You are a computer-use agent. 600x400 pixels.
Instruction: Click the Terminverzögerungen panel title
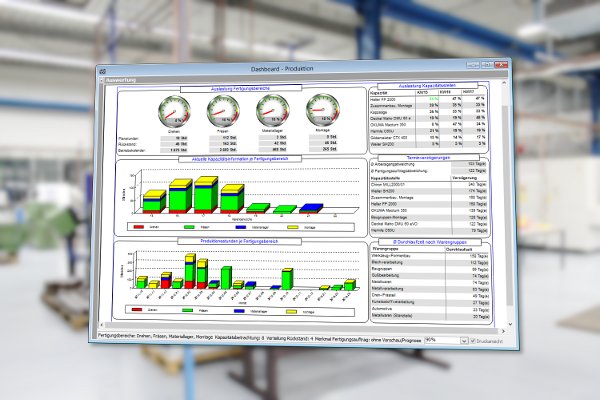tap(429, 157)
